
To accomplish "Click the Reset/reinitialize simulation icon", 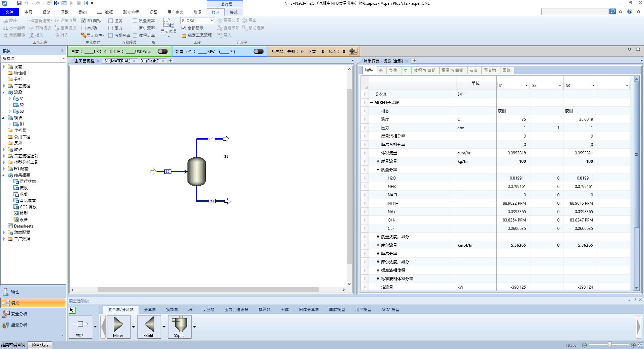I will [86, 3].
